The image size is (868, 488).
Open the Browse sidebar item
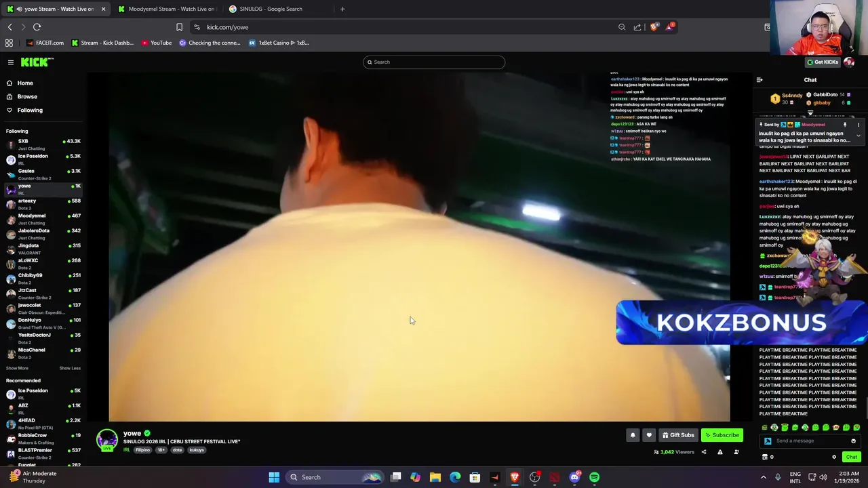coord(27,96)
